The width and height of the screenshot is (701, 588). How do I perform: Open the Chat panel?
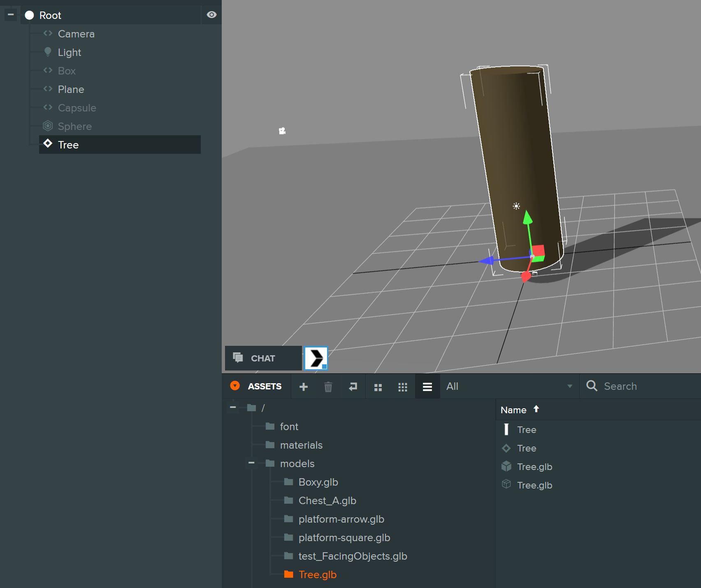coord(263,358)
